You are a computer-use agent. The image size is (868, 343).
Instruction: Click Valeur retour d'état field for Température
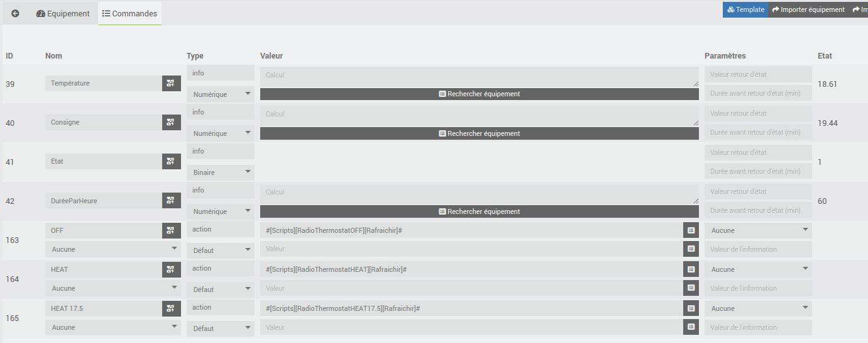758,74
